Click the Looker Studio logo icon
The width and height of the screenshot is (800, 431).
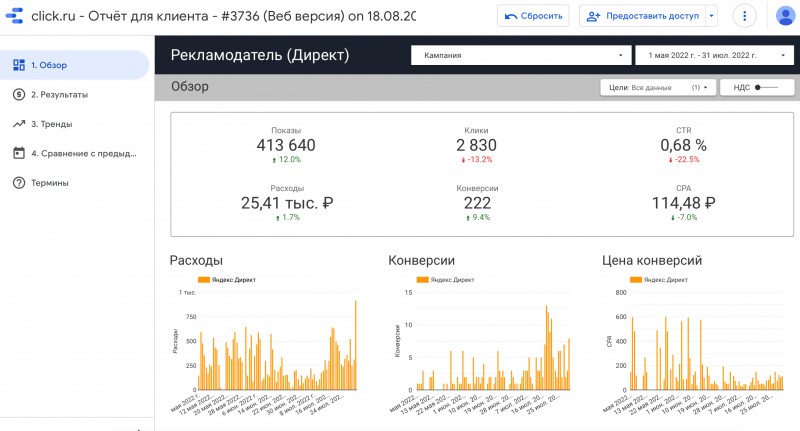(x=15, y=16)
